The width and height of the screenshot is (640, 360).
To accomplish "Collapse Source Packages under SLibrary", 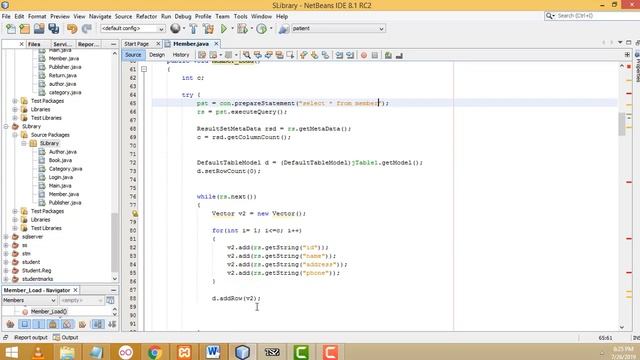I will point(15,135).
